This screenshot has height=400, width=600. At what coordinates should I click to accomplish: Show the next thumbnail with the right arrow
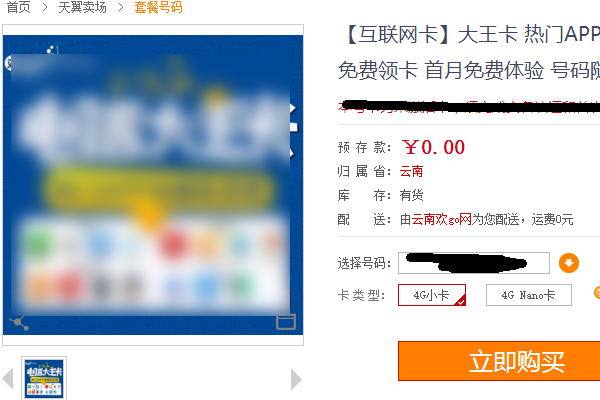(296, 379)
